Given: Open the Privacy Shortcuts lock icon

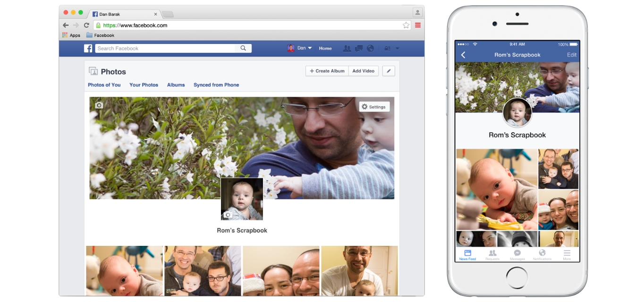Looking at the screenshot, I should (x=388, y=48).
